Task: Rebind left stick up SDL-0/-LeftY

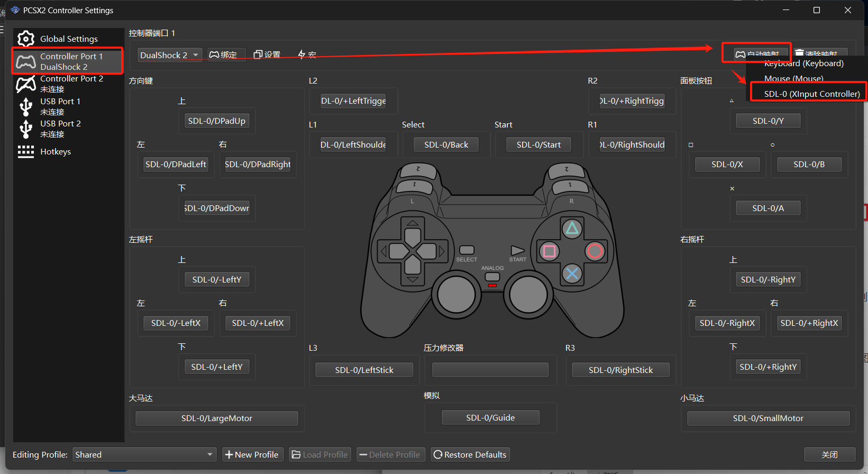Action: pos(217,279)
